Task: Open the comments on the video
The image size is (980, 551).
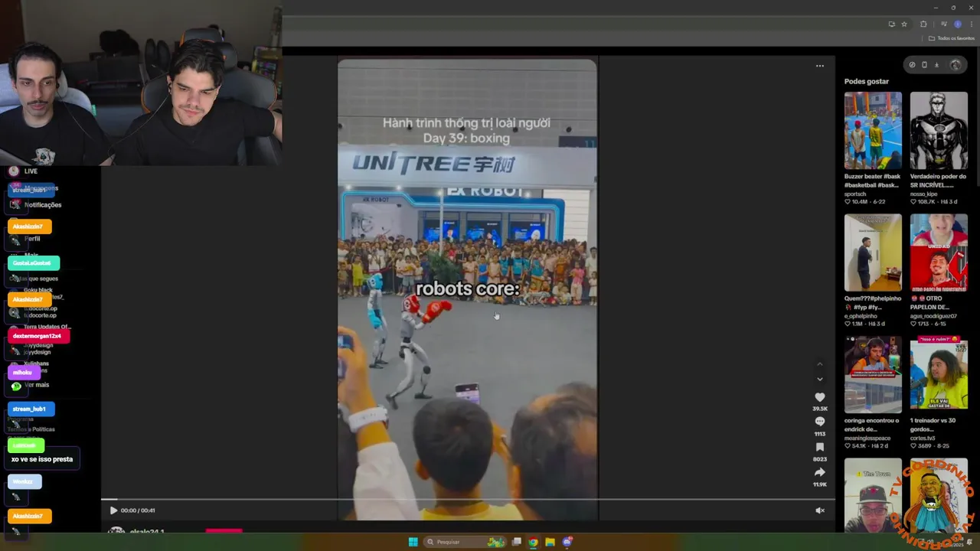Action: [x=820, y=422]
